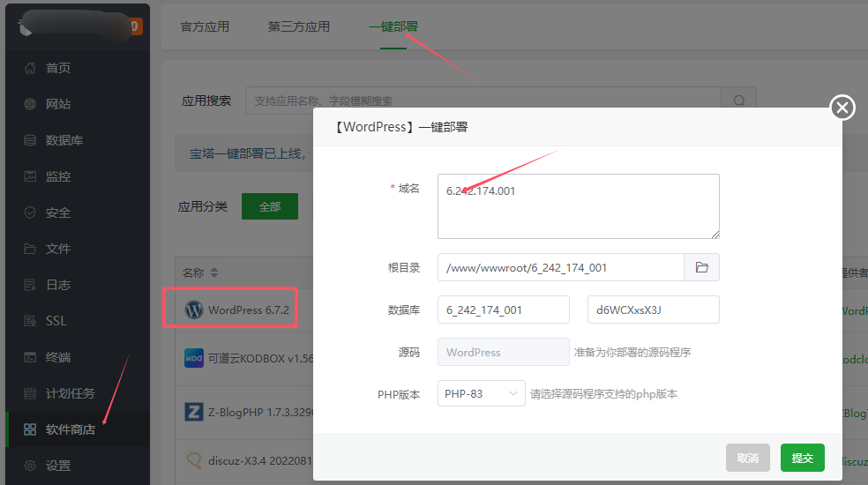Click the magnifier search icon button
The width and height of the screenshot is (868, 485).
pos(739,101)
